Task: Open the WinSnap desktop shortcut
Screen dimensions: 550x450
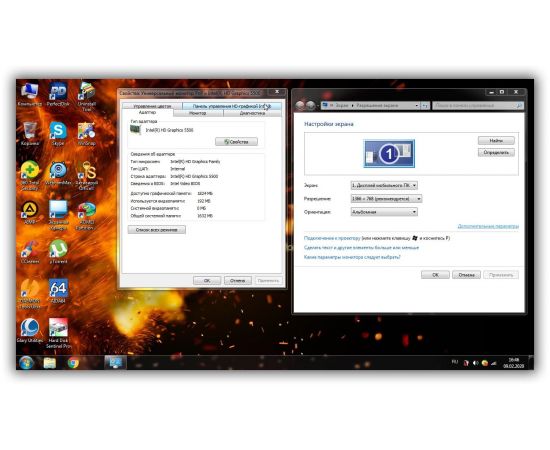Action: [87, 134]
